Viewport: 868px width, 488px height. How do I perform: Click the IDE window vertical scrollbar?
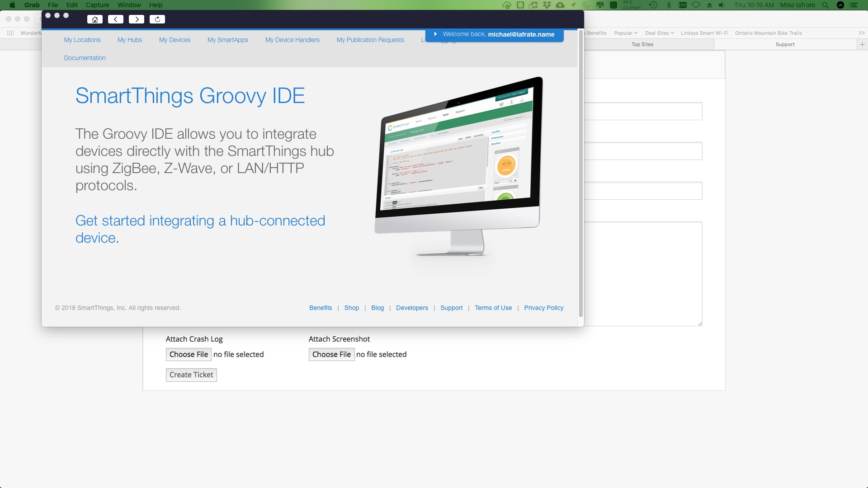581,174
